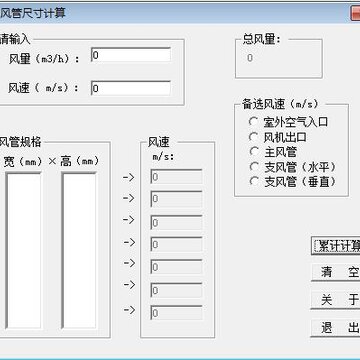This screenshot has width=360, height=360.
Task: Click the 高 (mm) list box
Action: 79,250
